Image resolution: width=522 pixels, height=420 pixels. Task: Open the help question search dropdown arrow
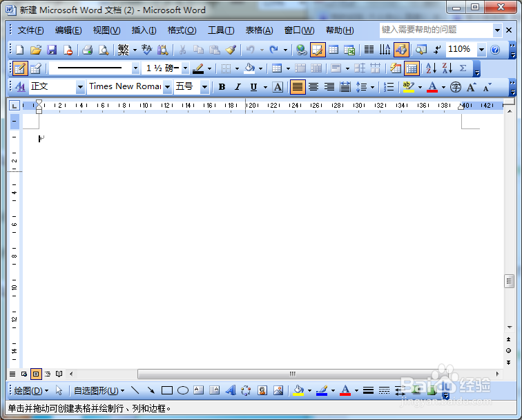click(497, 30)
